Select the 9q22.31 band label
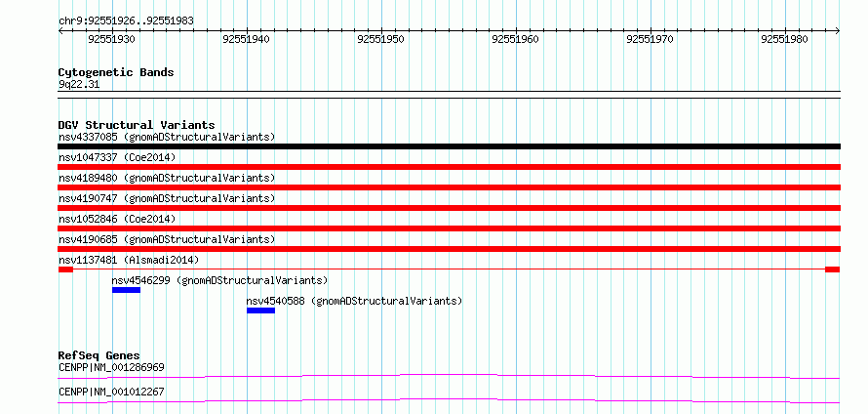This screenshot has width=868, height=414. click(x=79, y=84)
